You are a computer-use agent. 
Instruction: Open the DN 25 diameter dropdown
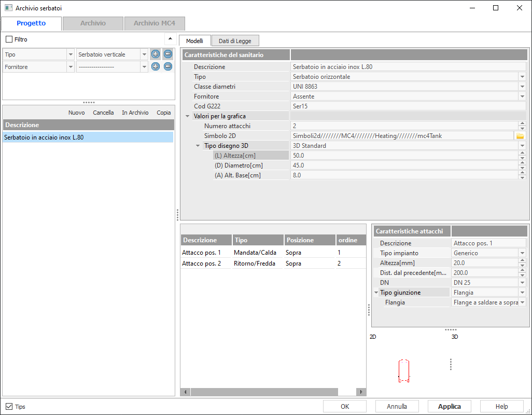click(522, 283)
